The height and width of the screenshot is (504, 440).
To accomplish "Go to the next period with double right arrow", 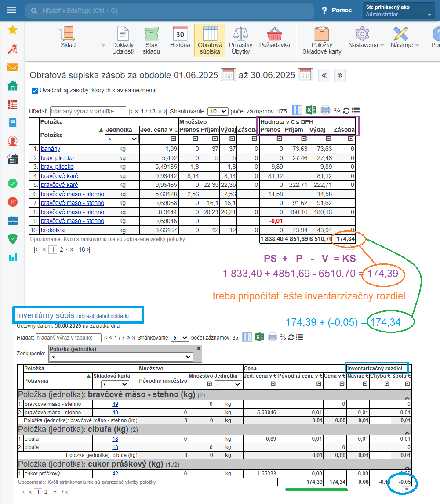I will [x=340, y=76].
